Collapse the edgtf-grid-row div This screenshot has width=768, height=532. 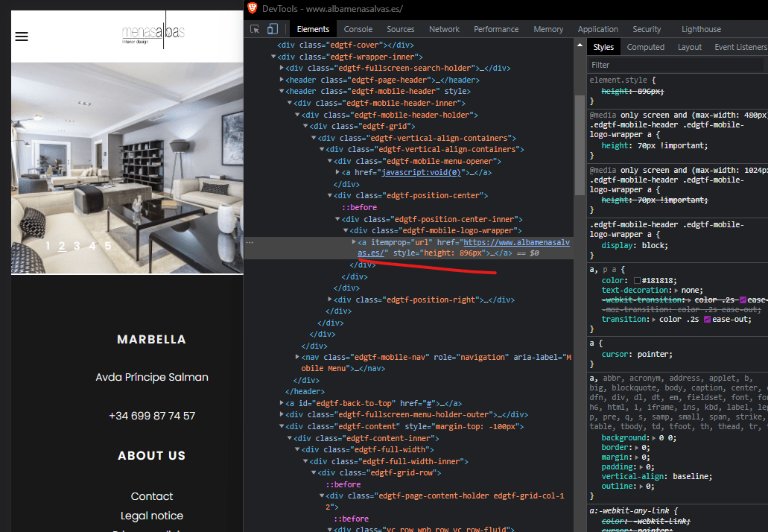(314, 472)
